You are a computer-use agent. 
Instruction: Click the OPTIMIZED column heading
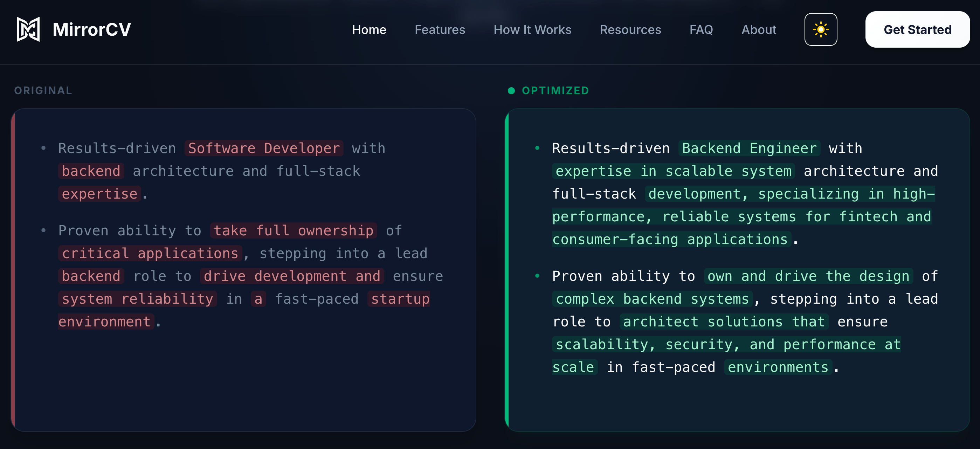(555, 91)
